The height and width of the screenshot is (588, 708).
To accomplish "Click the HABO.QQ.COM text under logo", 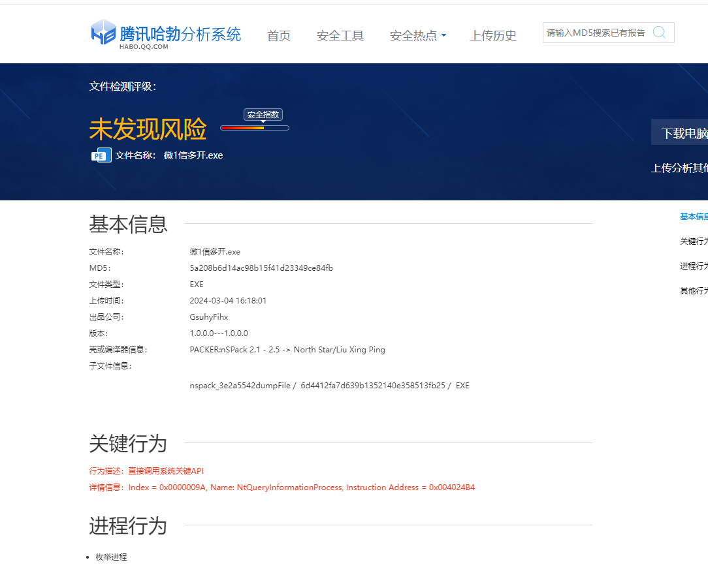I will 144,47.
